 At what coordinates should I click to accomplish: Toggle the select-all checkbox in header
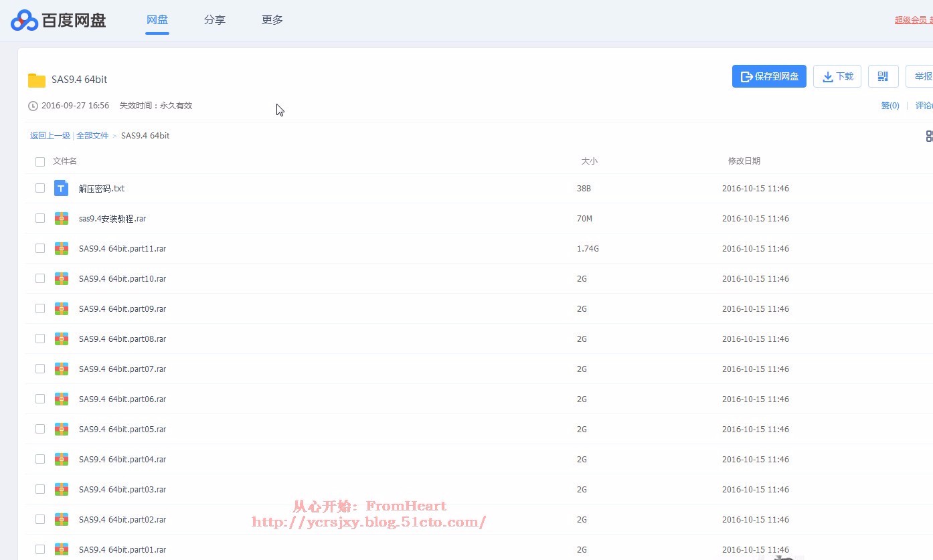40,162
